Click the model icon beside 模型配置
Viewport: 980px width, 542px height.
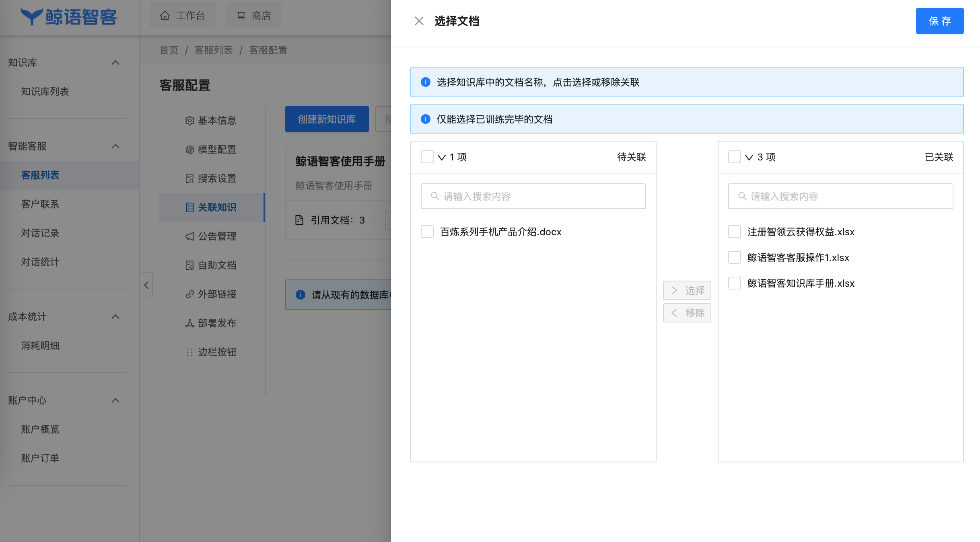tap(189, 150)
